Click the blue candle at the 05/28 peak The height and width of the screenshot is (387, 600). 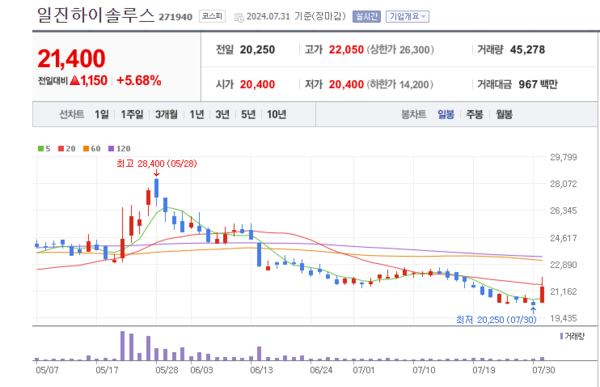157,188
